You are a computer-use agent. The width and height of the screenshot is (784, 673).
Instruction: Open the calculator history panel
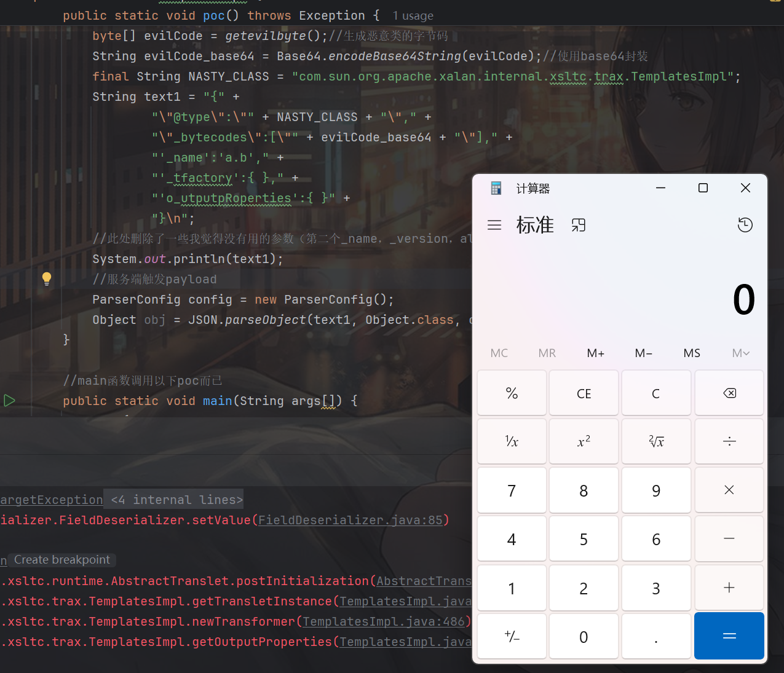(x=745, y=225)
